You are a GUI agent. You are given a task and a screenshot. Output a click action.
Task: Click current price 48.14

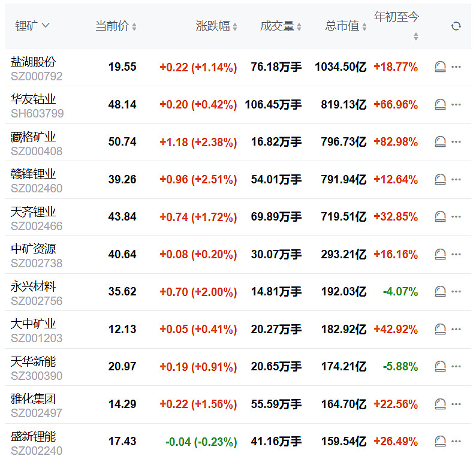click(122, 105)
